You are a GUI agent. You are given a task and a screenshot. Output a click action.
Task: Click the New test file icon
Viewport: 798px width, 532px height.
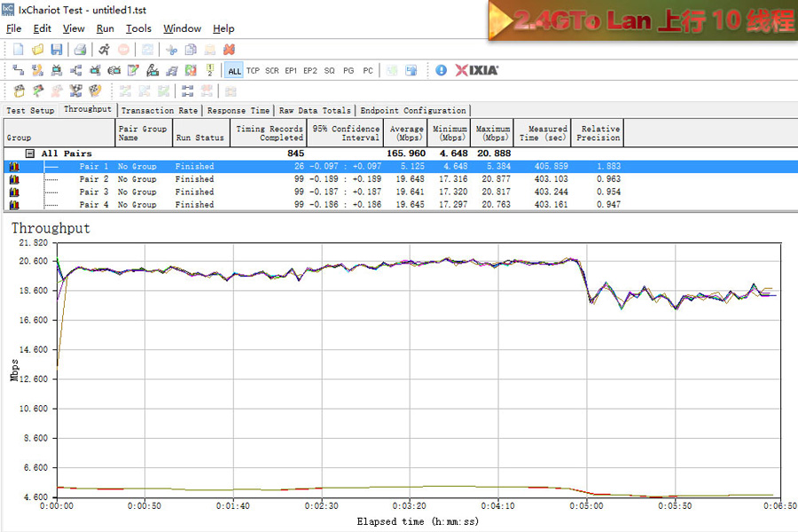click(18, 50)
